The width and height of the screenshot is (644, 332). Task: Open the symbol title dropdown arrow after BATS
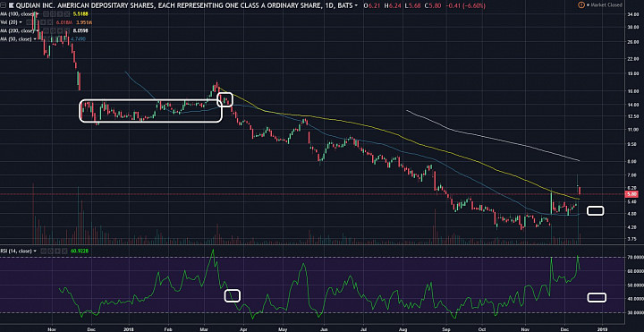click(x=356, y=5)
